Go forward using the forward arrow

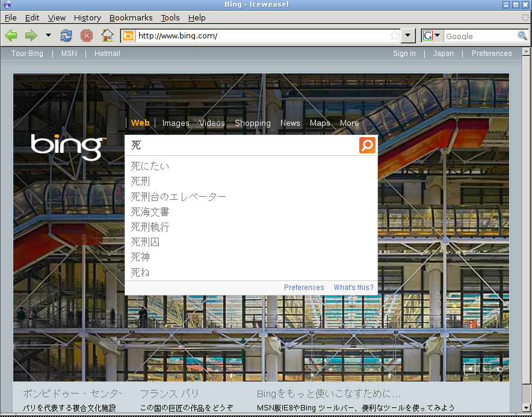tap(31, 36)
